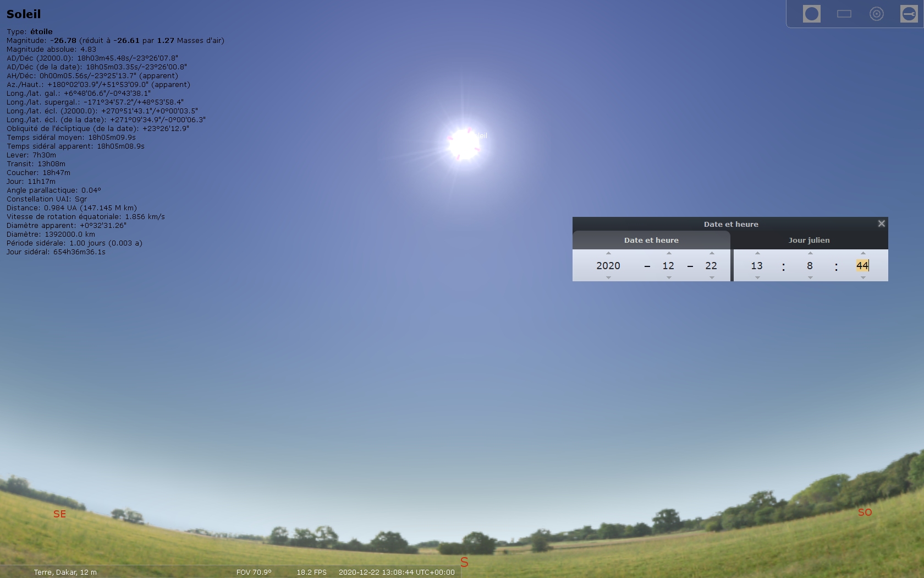Increase the month 12 with up arrow

(669, 253)
